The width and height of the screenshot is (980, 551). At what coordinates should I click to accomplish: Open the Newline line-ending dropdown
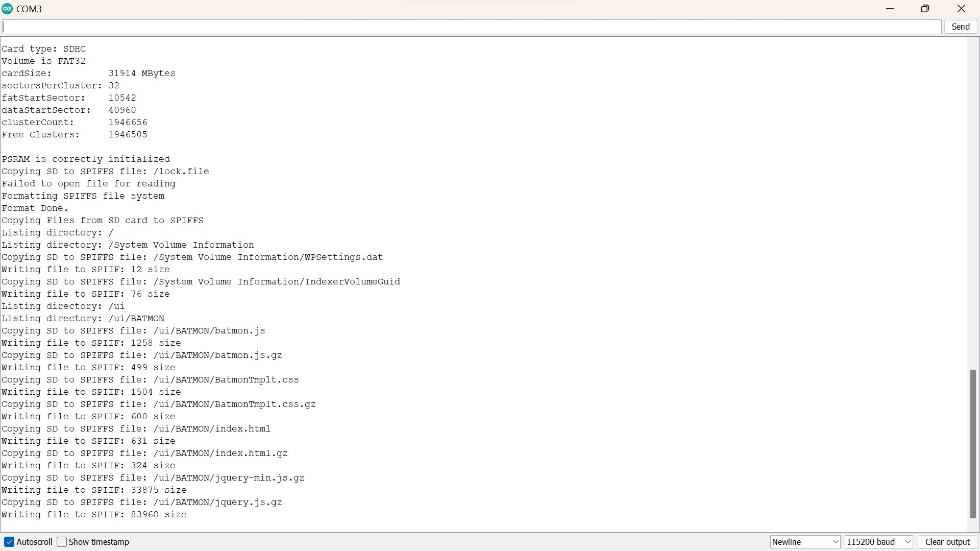pos(805,542)
